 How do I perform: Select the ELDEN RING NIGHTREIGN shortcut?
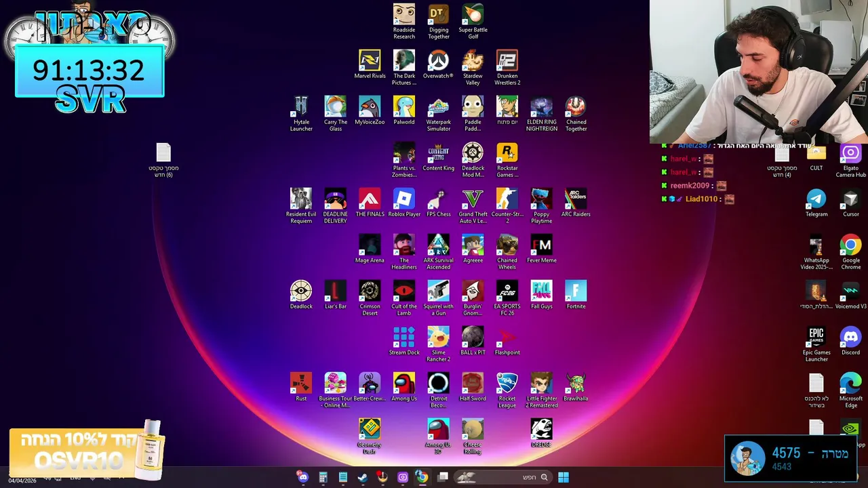(542, 113)
